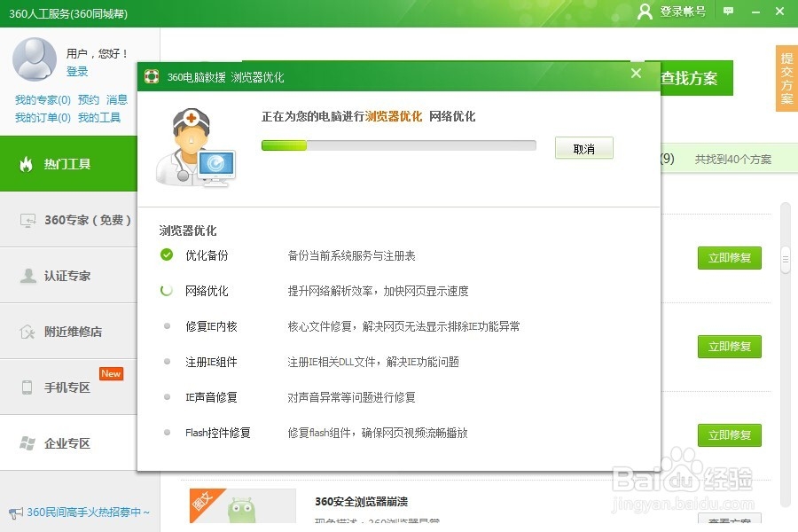The height and width of the screenshot is (532, 798).
Task: Go to 手机专区 sidebar tab
Action: click(x=68, y=387)
